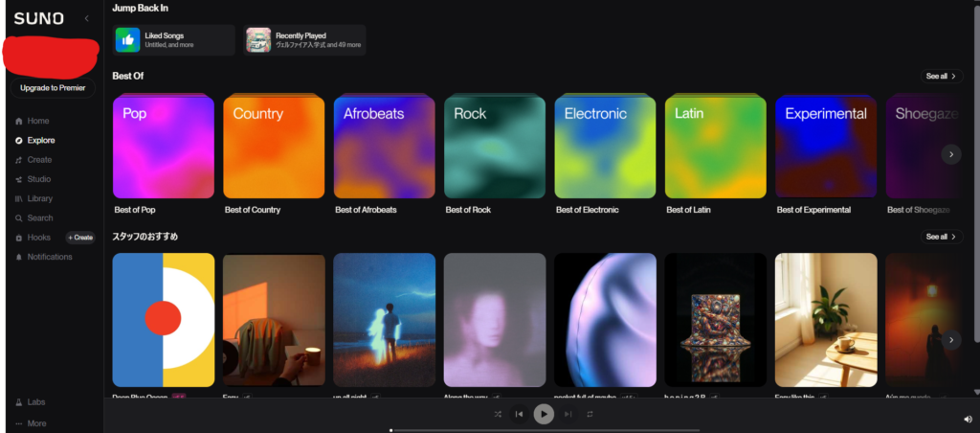
Task: Click See all next to Best Of
Action: pyautogui.click(x=942, y=77)
